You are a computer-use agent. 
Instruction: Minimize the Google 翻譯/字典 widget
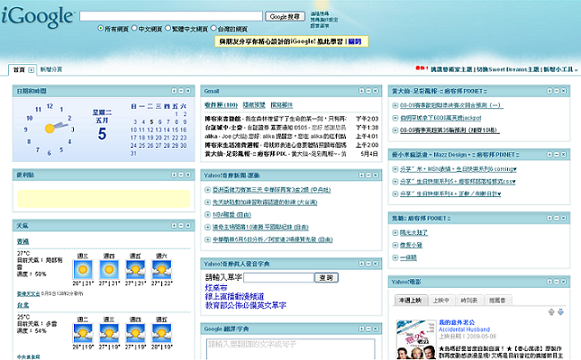[368, 329]
